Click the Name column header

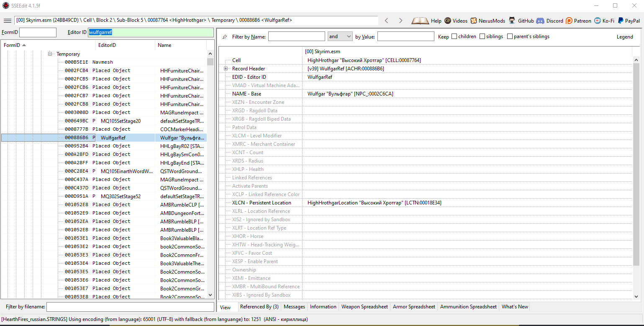coord(181,45)
